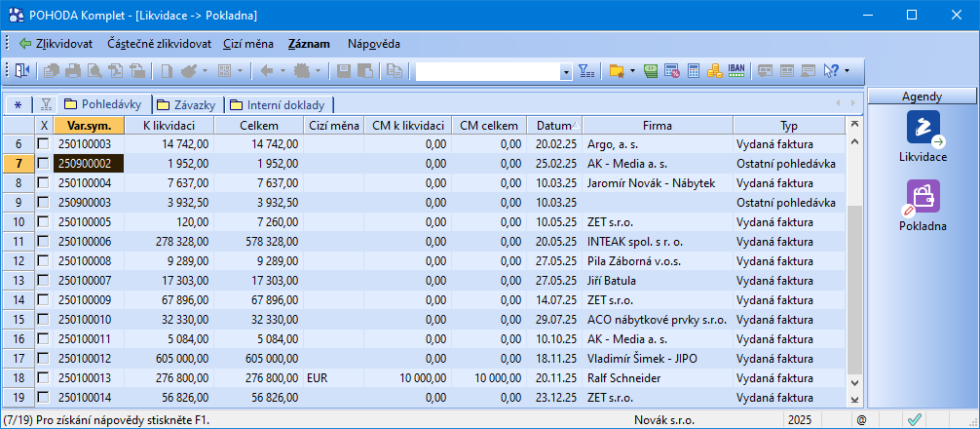Click the grayed floppy disk save icon
980x429 pixels.
[x=343, y=71]
